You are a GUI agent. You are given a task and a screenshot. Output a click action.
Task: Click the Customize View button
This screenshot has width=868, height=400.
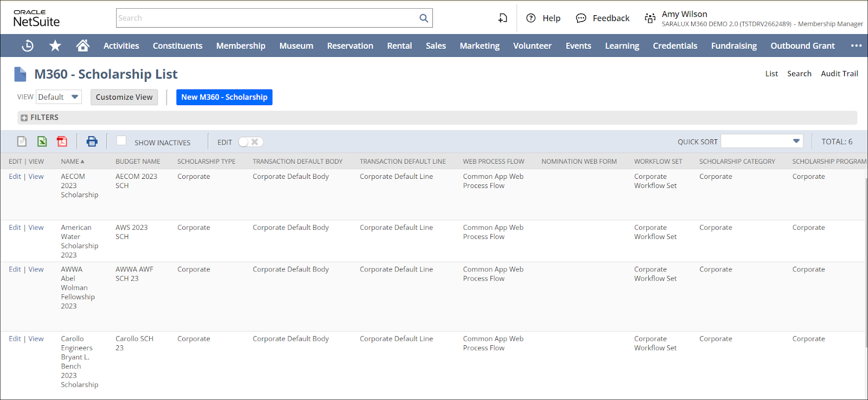click(124, 97)
